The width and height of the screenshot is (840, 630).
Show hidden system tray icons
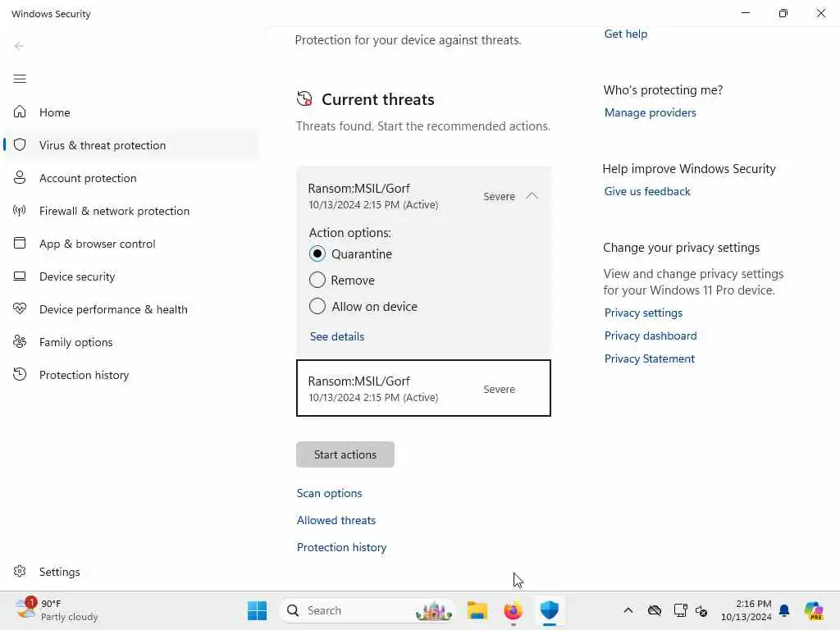(x=628, y=610)
